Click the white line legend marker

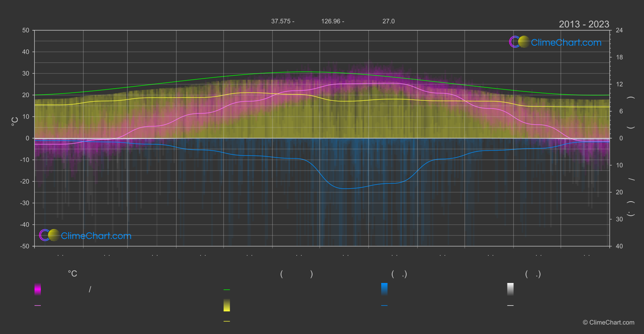coord(511,306)
